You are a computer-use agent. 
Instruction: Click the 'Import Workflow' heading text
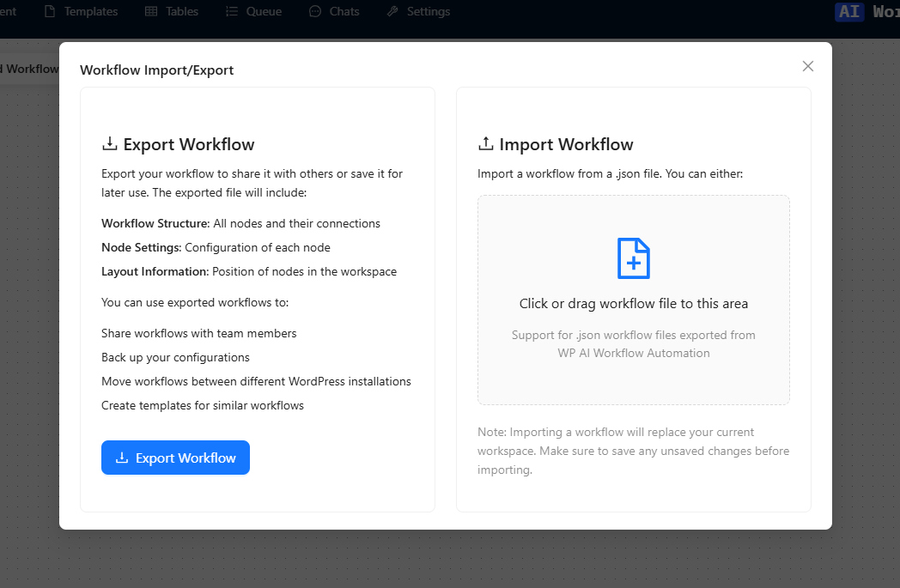pyautogui.click(x=566, y=144)
